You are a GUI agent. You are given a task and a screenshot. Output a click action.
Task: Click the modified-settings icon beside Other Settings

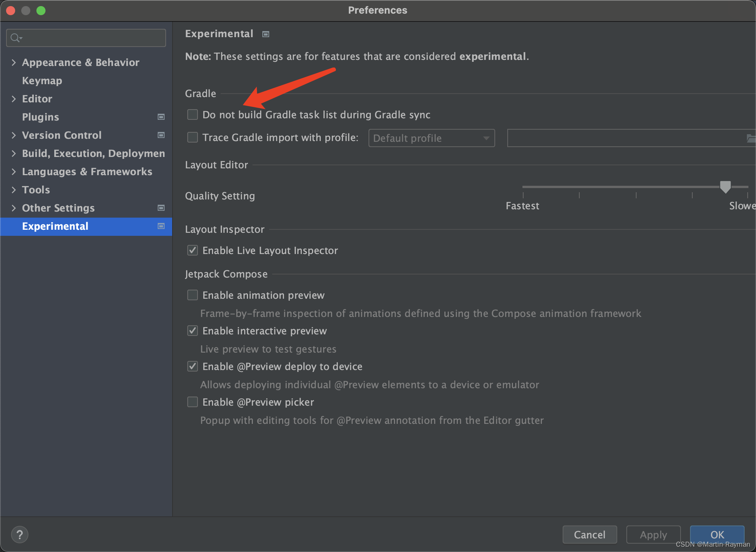(x=161, y=208)
